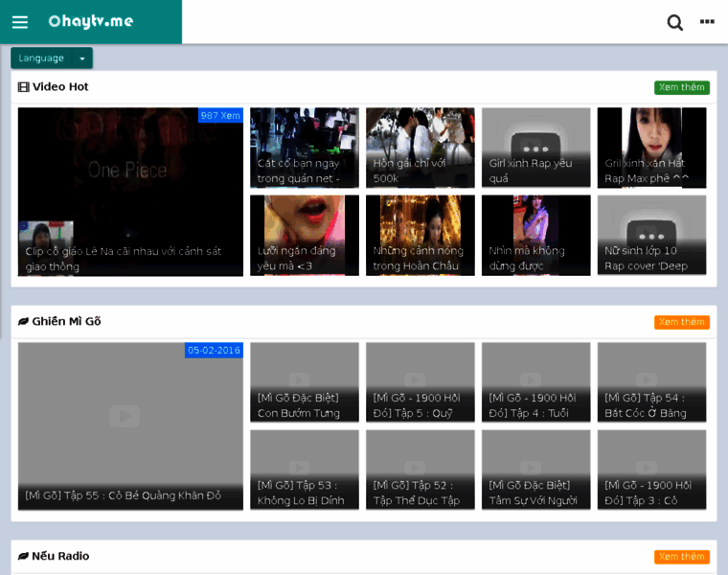Click the leaf icon beside Ghiền Mì Gõ
The width and height of the screenshot is (728, 575).
23,321
